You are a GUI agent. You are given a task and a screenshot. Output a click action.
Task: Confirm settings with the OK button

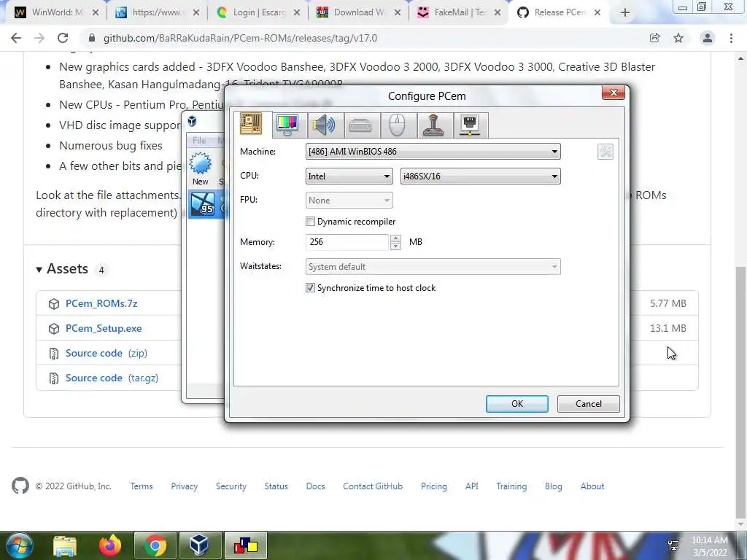coord(517,404)
